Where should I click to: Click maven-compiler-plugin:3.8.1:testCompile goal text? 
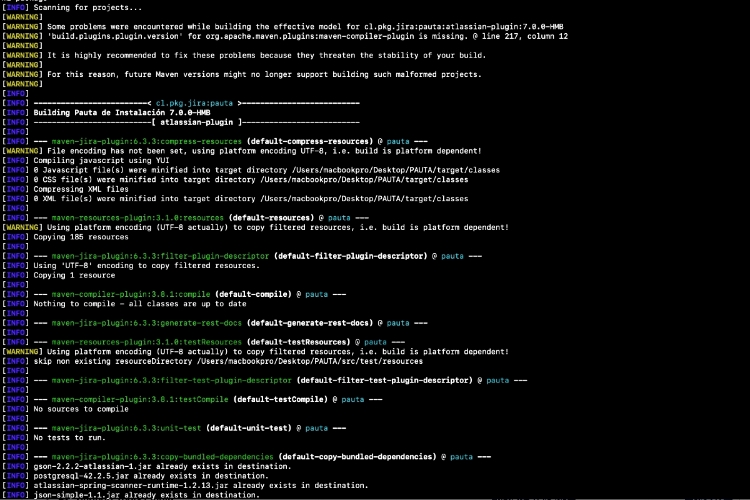(x=140, y=400)
